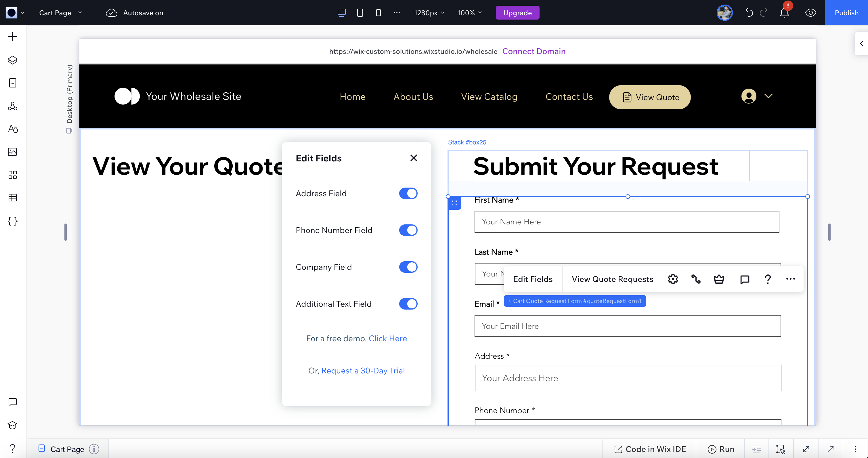
Task: Open the connect data icon in floating toolbar
Action: pos(696,279)
